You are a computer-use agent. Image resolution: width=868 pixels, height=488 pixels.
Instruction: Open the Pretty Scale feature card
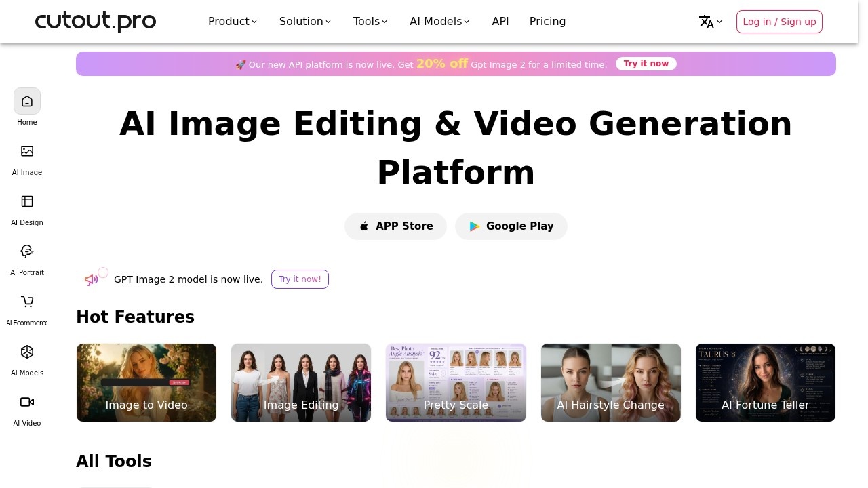click(456, 382)
